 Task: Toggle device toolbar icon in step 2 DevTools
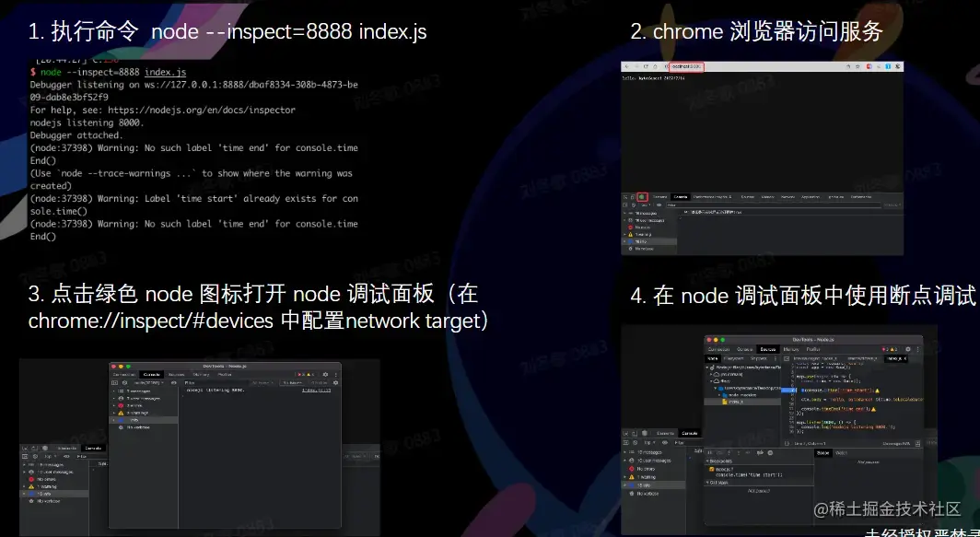pyautogui.click(x=633, y=197)
